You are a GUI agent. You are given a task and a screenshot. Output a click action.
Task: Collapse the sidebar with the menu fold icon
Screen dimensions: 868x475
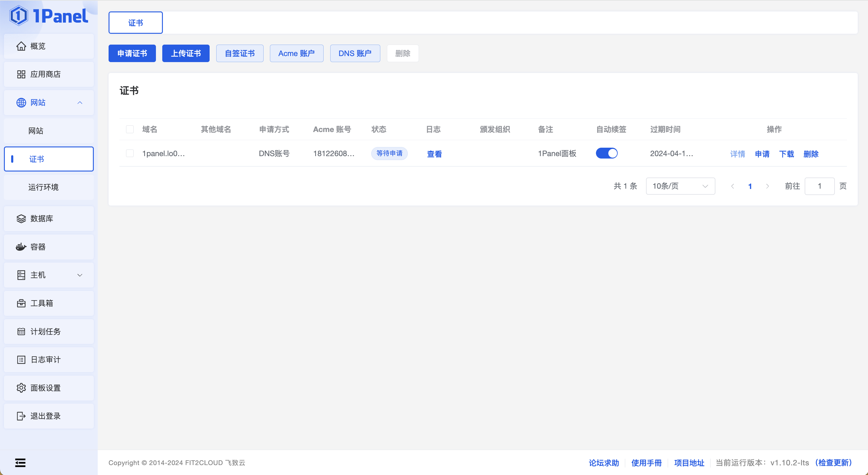tap(20, 463)
